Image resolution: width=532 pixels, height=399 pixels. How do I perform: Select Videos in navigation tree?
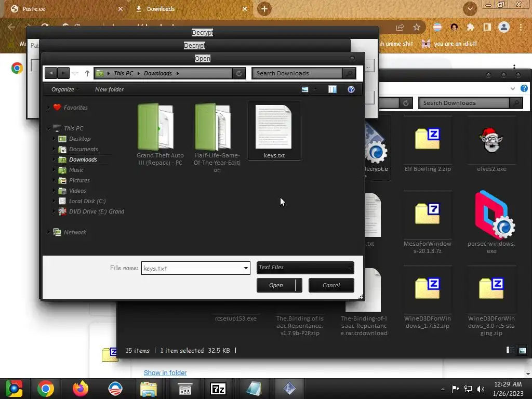(x=77, y=191)
